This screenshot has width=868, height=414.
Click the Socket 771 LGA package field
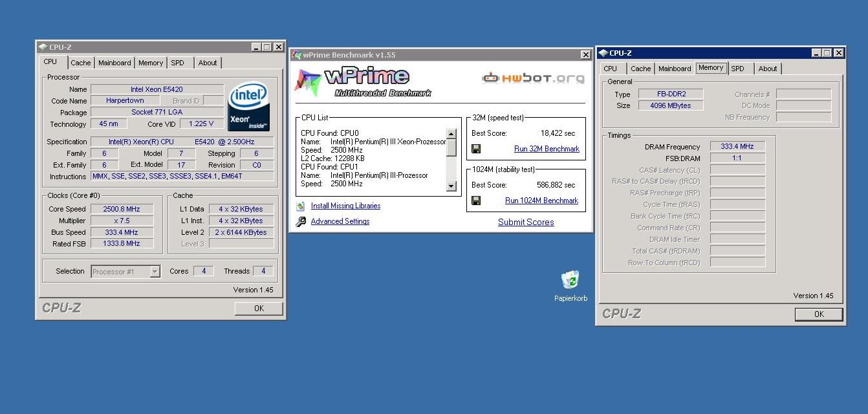157,112
